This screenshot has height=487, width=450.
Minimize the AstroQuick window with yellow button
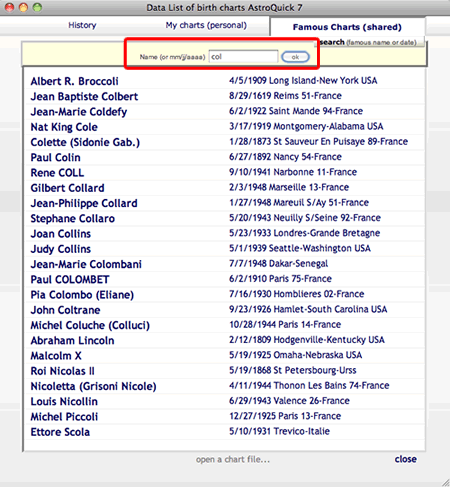click(23, 7)
